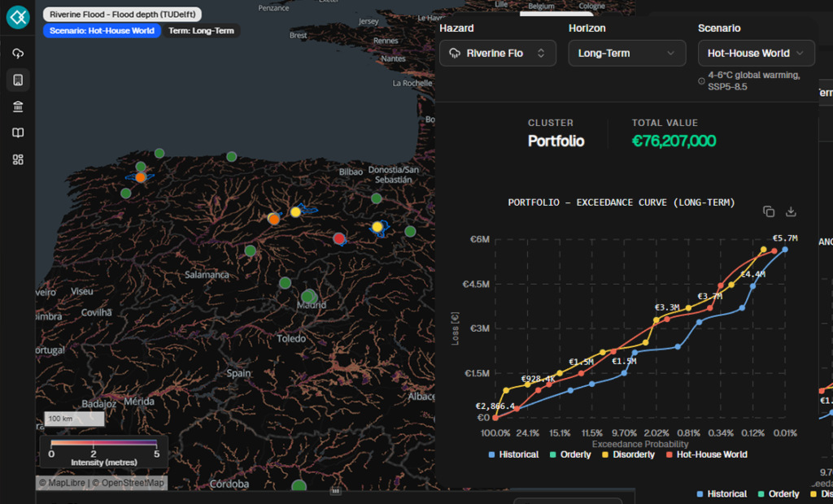The width and height of the screenshot is (833, 504).
Task: Open the Scenario dropdown showing Hot-House World
Action: point(756,53)
